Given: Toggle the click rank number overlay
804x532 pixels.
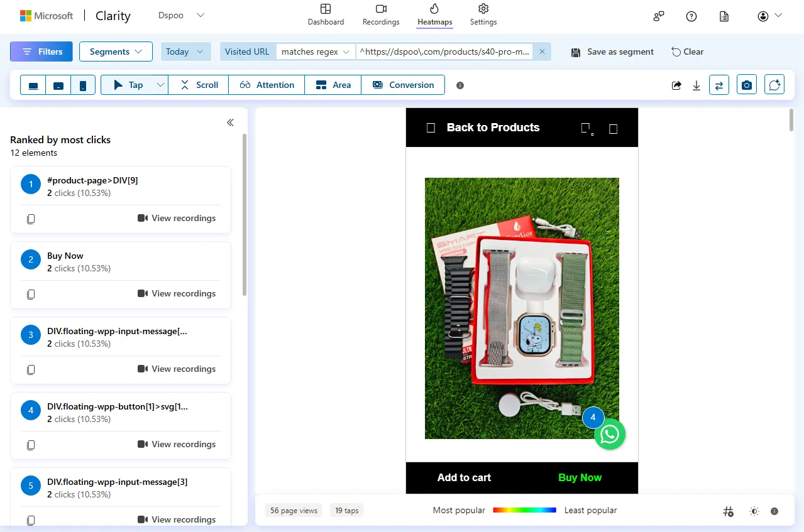Looking at the screenshot, I should pyautogui.click(x=728, y=511).
